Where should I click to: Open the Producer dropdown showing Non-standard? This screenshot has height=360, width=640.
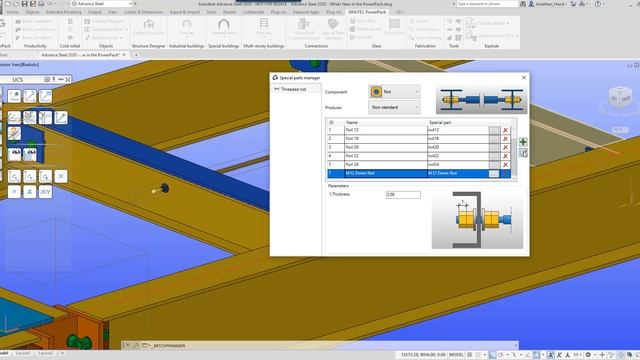pyautogui.click(x=394, y=107)
